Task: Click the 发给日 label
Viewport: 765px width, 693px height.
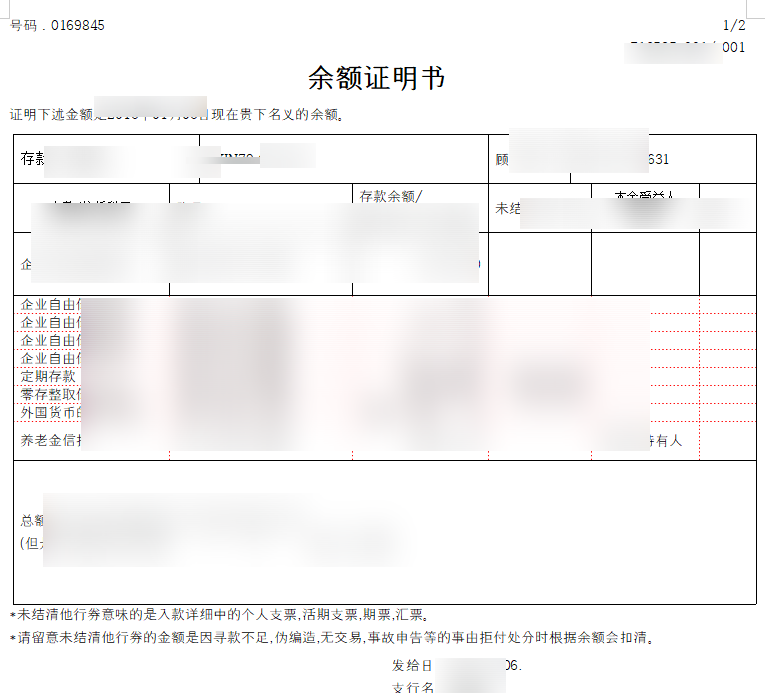Action: 412,666
